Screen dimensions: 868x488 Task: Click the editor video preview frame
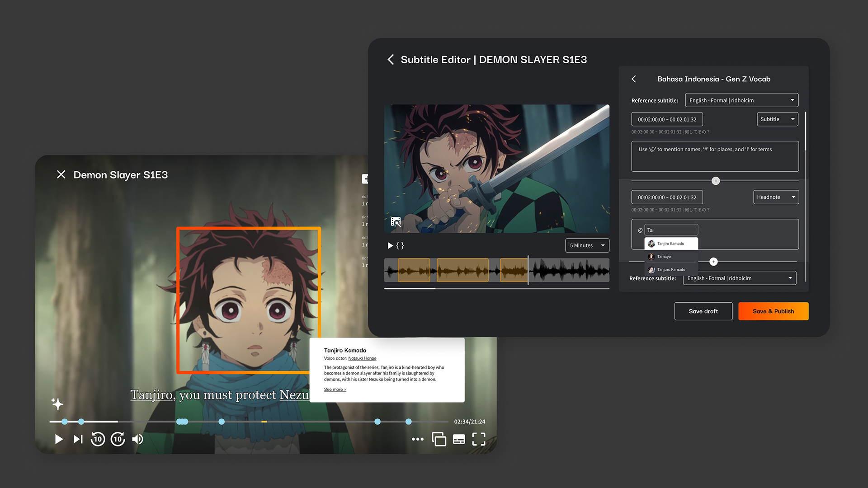[496, 169]
